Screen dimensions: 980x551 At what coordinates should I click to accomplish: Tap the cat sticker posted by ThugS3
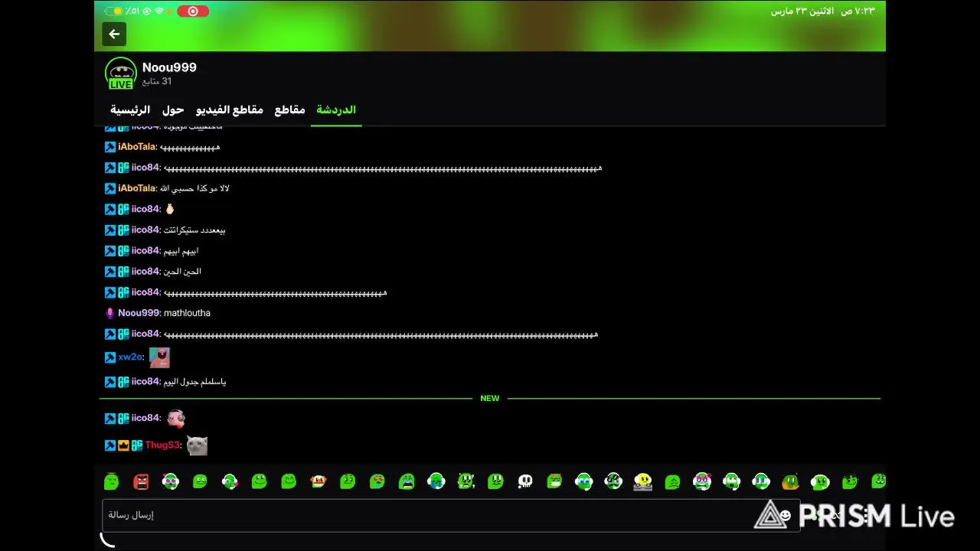point(198,445)
